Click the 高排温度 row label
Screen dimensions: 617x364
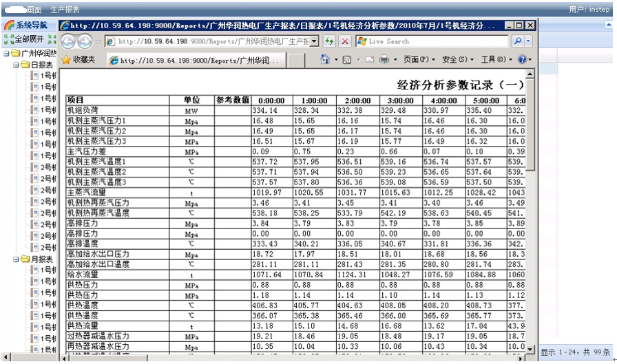coord(83,244)
